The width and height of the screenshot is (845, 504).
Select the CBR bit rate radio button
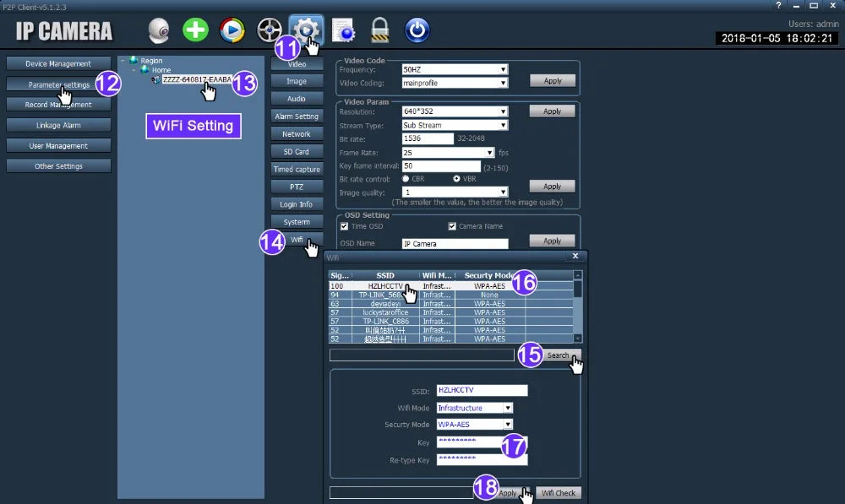pos(406,179)
